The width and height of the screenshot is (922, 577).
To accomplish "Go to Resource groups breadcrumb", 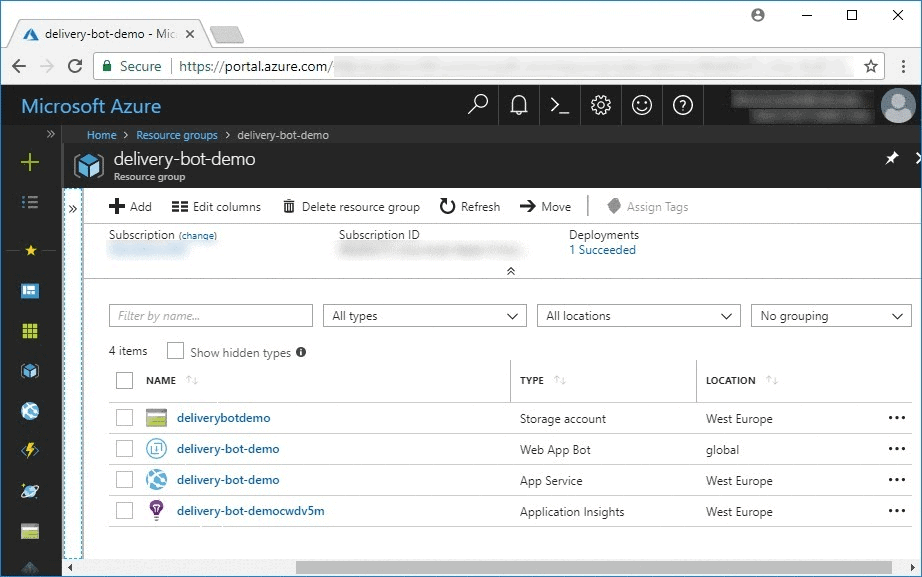I will click(177, 135).
